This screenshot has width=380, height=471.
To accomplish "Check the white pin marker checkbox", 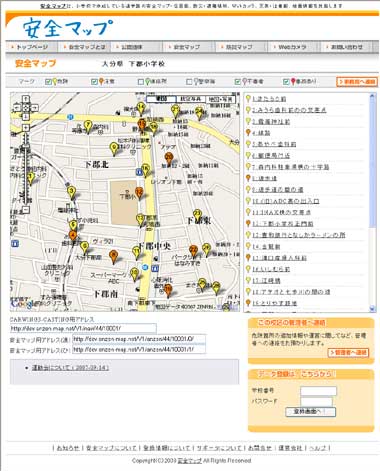I will [189, 82].
